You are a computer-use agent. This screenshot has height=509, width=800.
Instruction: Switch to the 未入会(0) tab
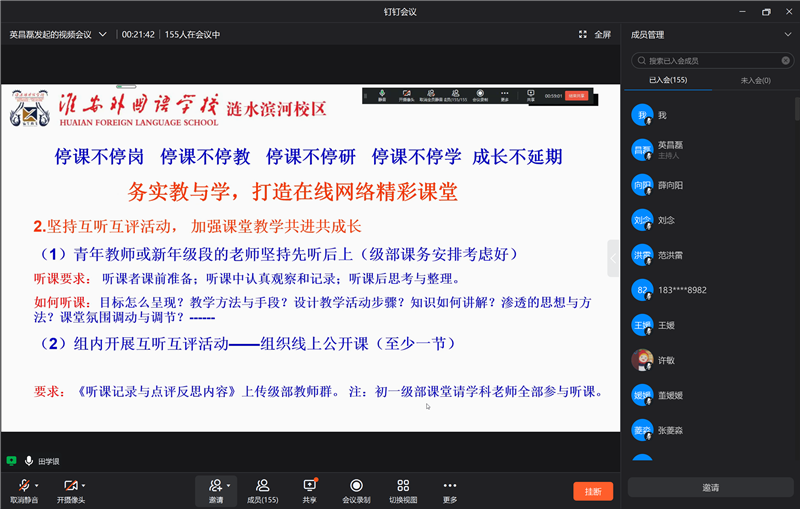click(754, 80)
